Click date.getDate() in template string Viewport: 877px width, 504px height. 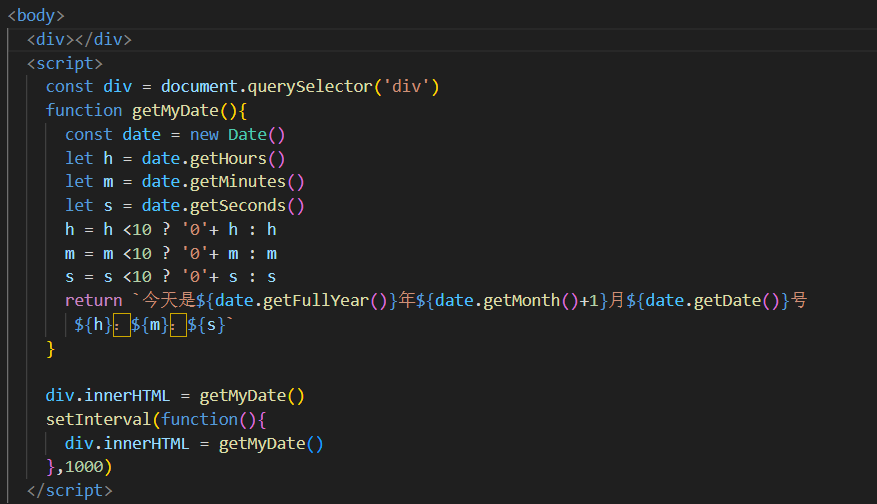coord(713,301)
